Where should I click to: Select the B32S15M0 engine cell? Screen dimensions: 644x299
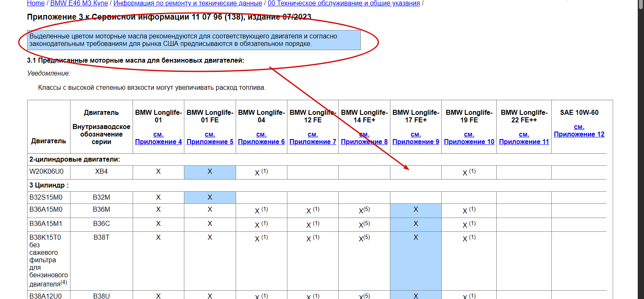pos(49,198)
